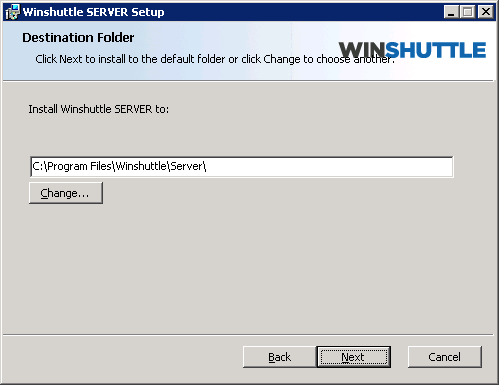Go Back to the previous setup step
This screenshot has height=386, width=499.
(x=279, y=357)
